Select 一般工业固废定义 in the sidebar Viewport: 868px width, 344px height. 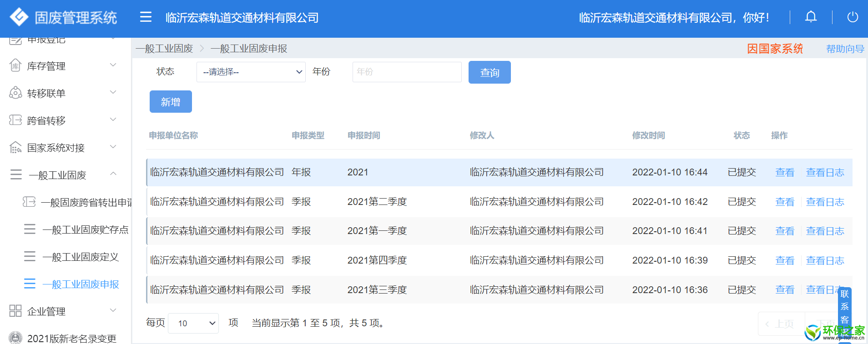(81, 257)
